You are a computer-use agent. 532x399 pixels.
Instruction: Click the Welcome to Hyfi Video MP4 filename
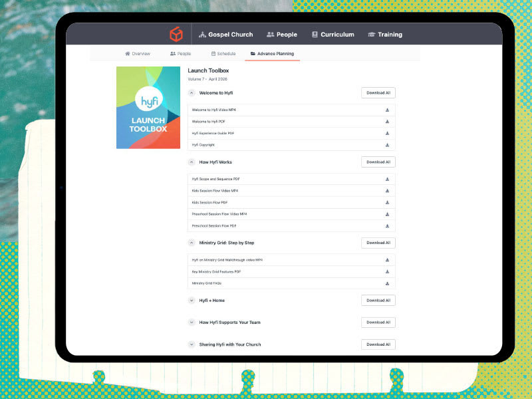pyautogui.click(x=213, y=110)
